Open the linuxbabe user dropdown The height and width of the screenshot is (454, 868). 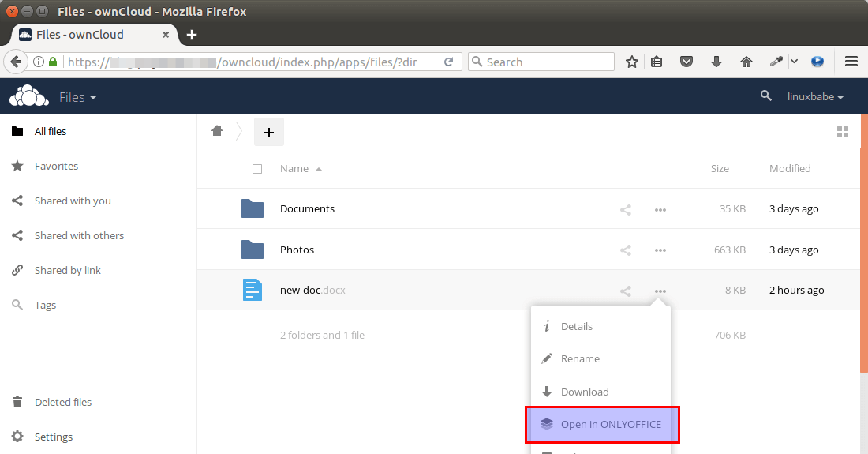pyautogui.click(x=815, y=97)
